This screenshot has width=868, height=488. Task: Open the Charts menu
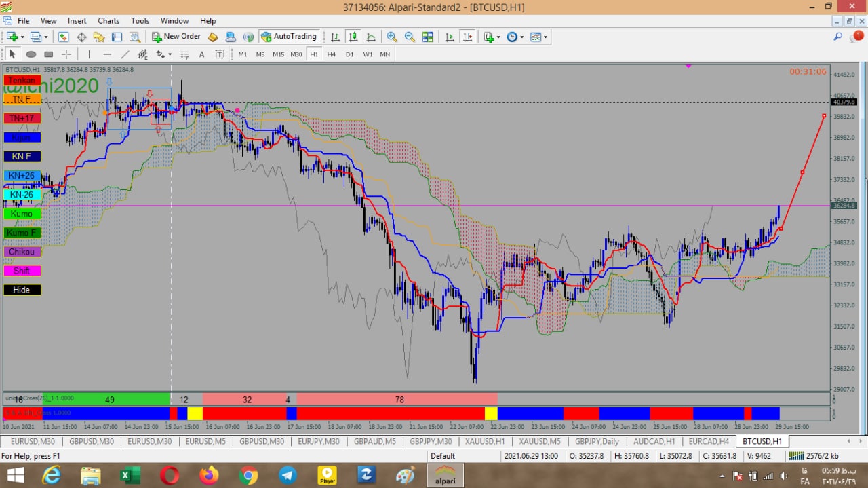pyautogui.click(x=108, y=21)
